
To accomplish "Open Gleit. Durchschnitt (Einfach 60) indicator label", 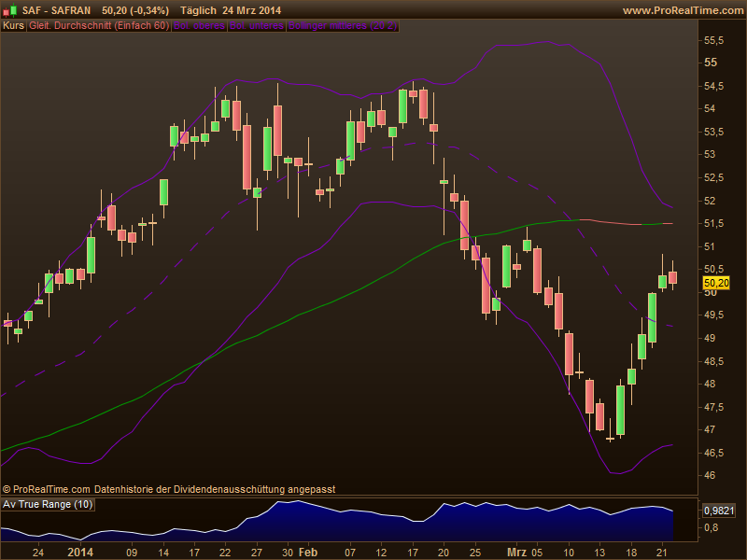I will [x=99, y=26].
